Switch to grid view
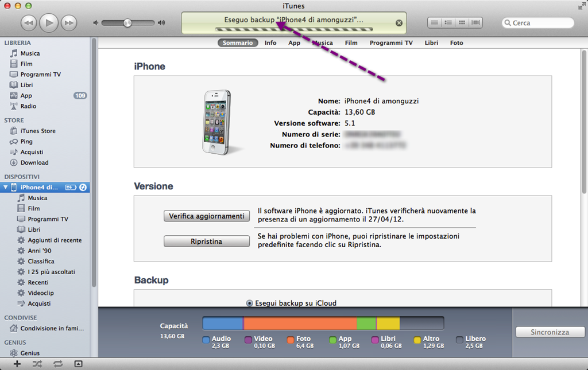This screenshot has width=588, height=370. click(x=462, y=22)
